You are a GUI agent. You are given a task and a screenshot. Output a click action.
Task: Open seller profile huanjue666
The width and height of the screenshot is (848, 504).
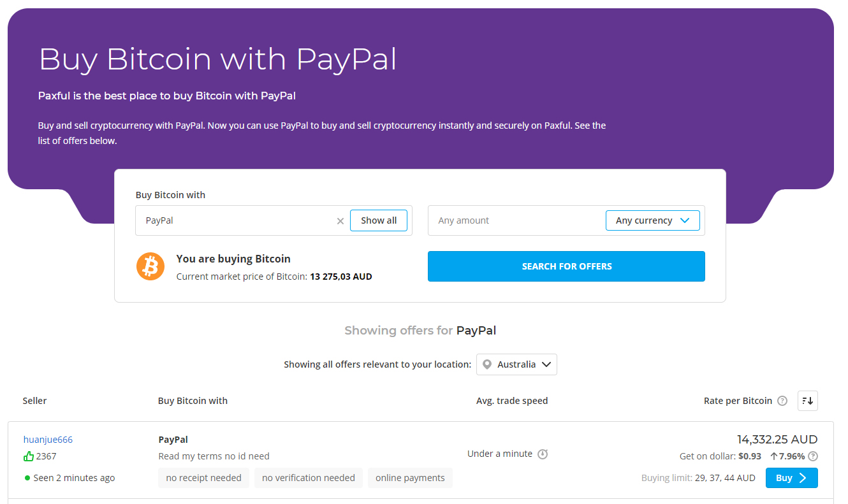click(x=48, y=439)
